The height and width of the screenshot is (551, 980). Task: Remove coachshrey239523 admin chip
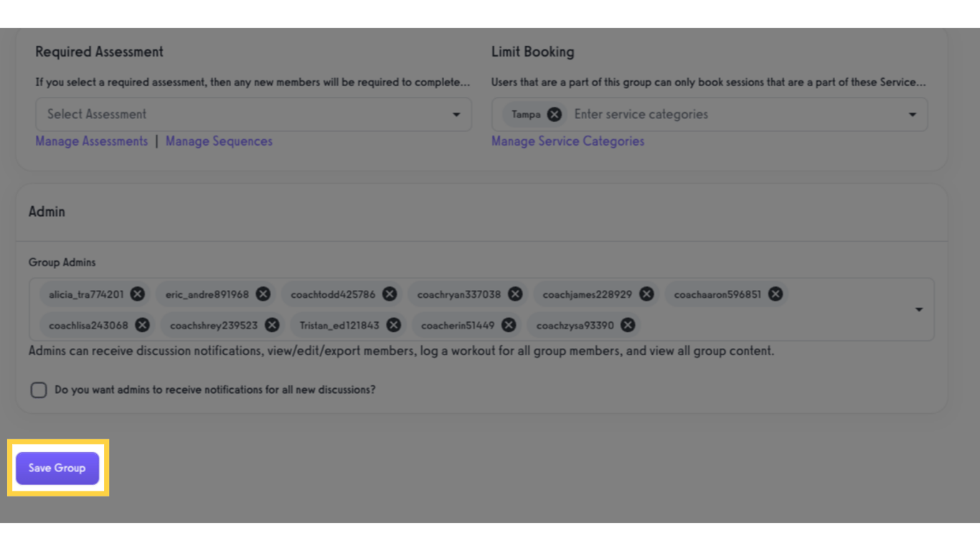tap(272, 325)
